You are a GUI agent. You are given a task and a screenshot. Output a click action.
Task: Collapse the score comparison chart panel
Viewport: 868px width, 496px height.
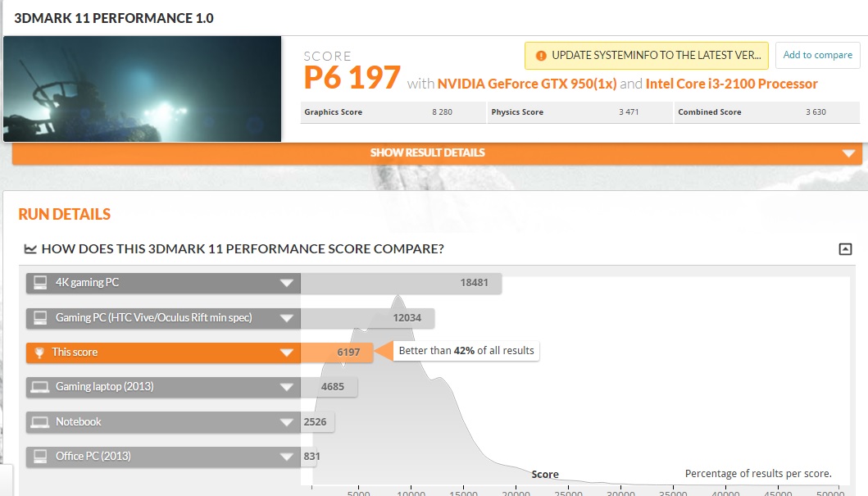(846, 248)
